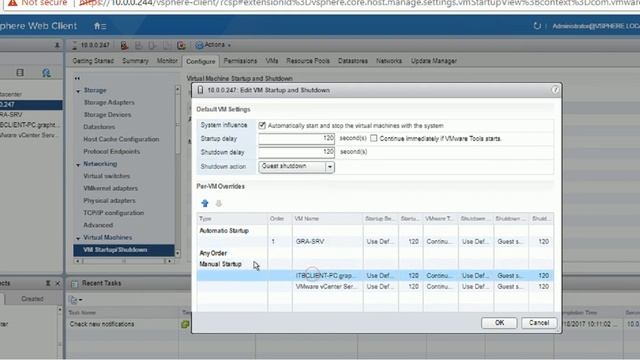Open Virtual switches settings

click(x=107, y=176)
